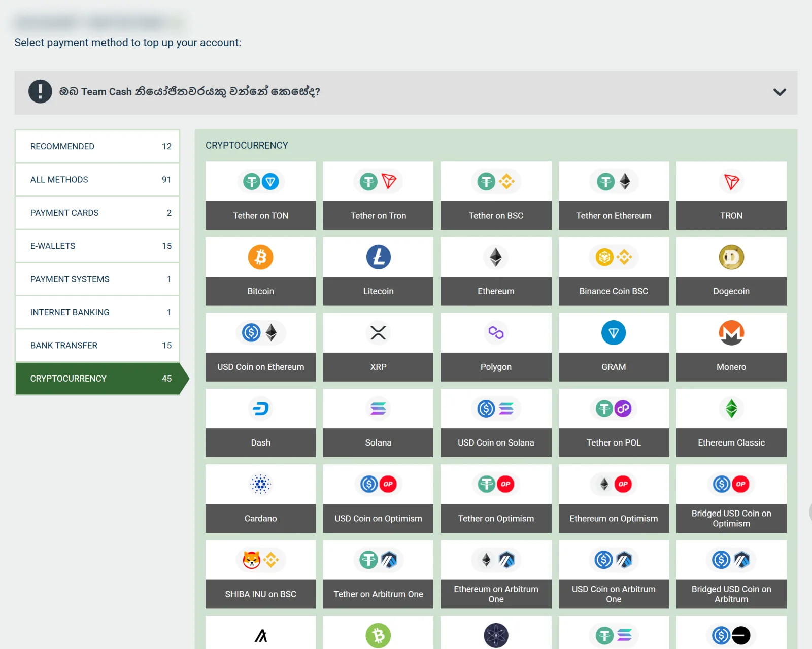The height and width of the screenshot is (649, 812).
Task: Select Tether on Arbitrum One label
Action: 378,594
